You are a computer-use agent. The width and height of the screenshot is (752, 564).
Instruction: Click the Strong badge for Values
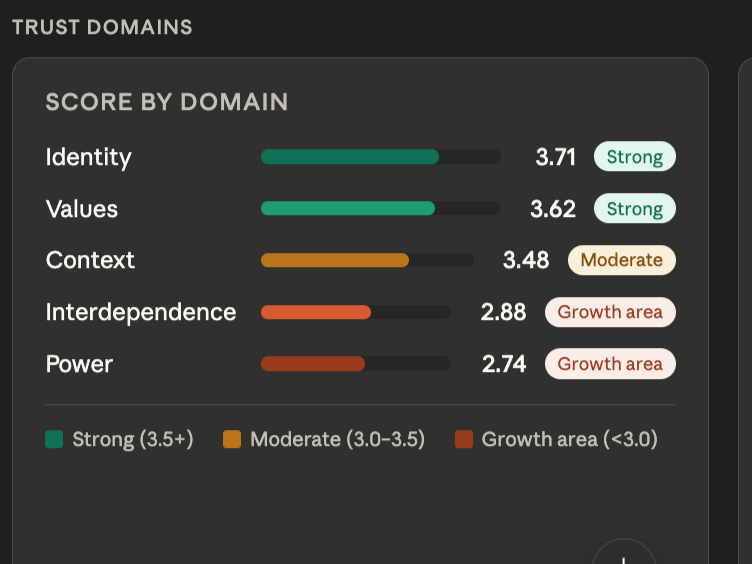(x=635, y=208)
